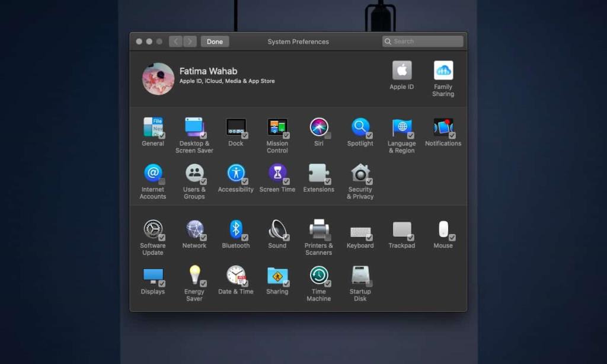Image resolution: width=607 pixels, height=364 pixels.
Task: Open Software Update preferences
Action: pos(152,228)
